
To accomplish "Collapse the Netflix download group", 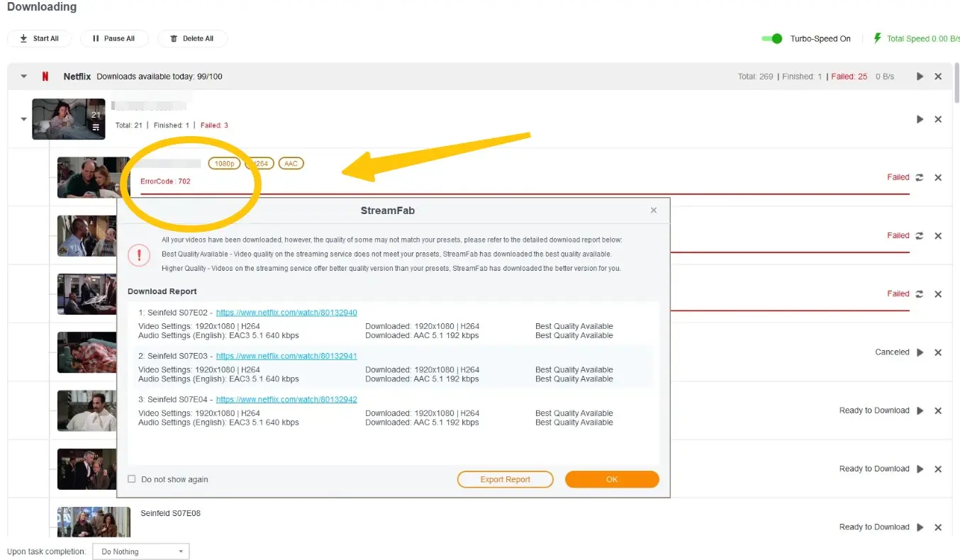I will [24, 77].
